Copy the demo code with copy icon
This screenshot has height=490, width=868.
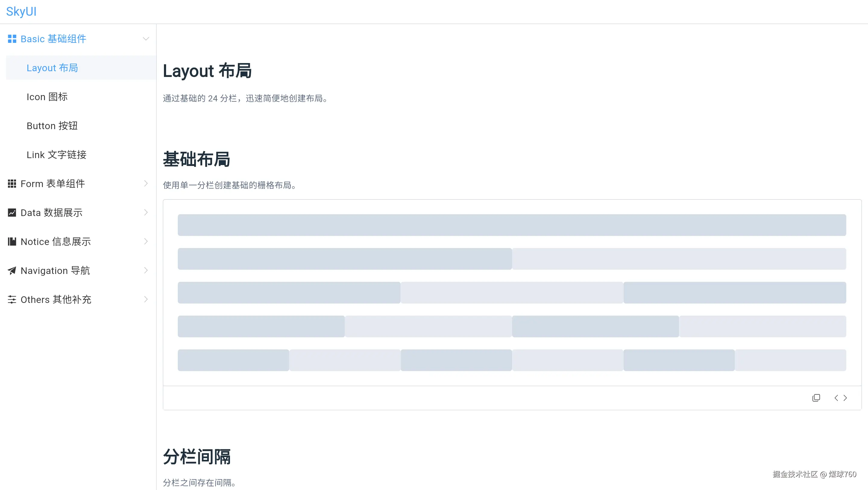click(x=816, y=398)
